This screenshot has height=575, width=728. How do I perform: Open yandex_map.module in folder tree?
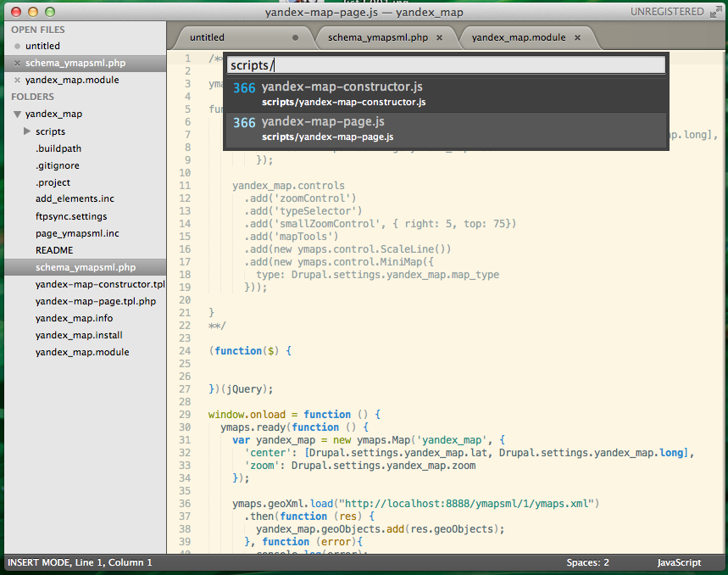coord(82,352)
